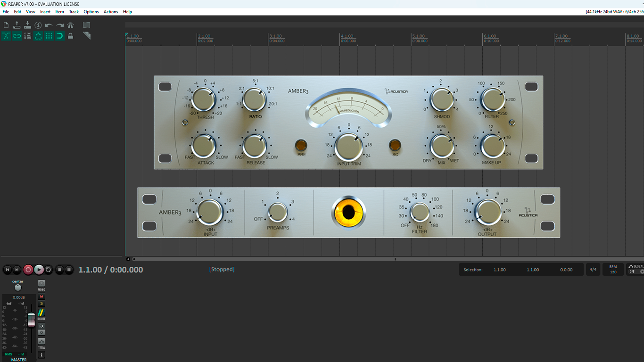
Task: Open the Options menu
Action: tap(91, 12)
